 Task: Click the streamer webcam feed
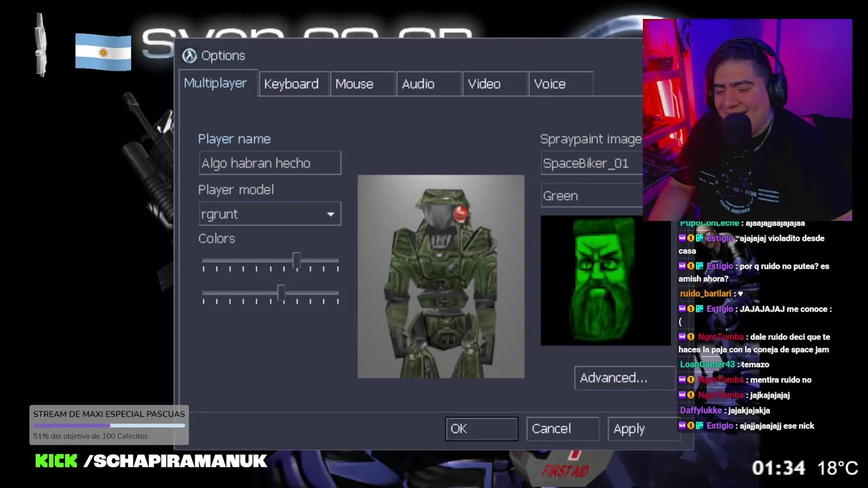coord(747,120)
